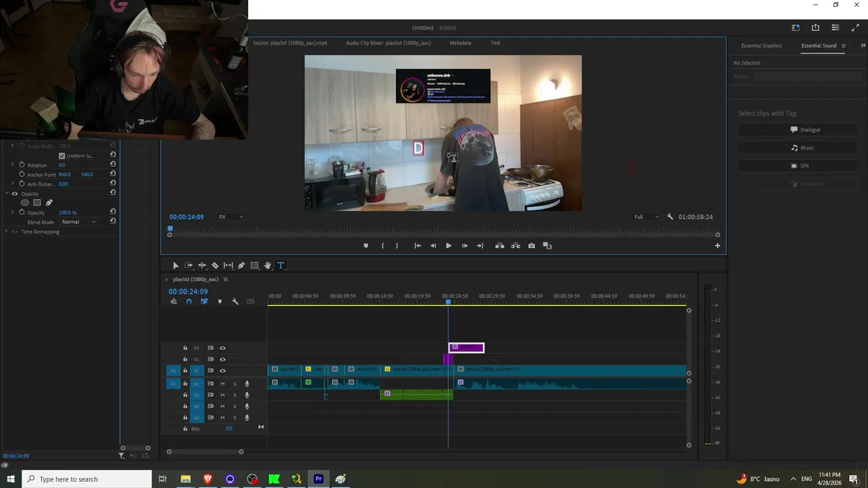Toggle Snap in Timeline magnet icon
The image size is (868, 488).
pos(189,302)
